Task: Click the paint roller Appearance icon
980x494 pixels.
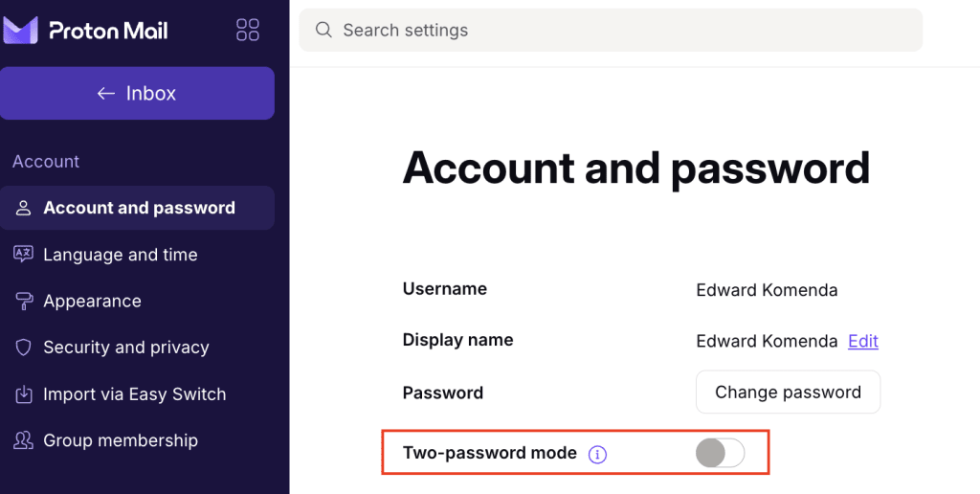Action: pyautogui.click(x=23, y=302)
